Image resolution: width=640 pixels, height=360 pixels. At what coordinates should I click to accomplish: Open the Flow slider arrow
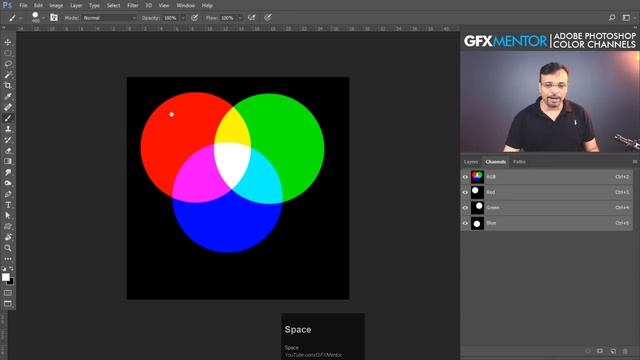240,18
